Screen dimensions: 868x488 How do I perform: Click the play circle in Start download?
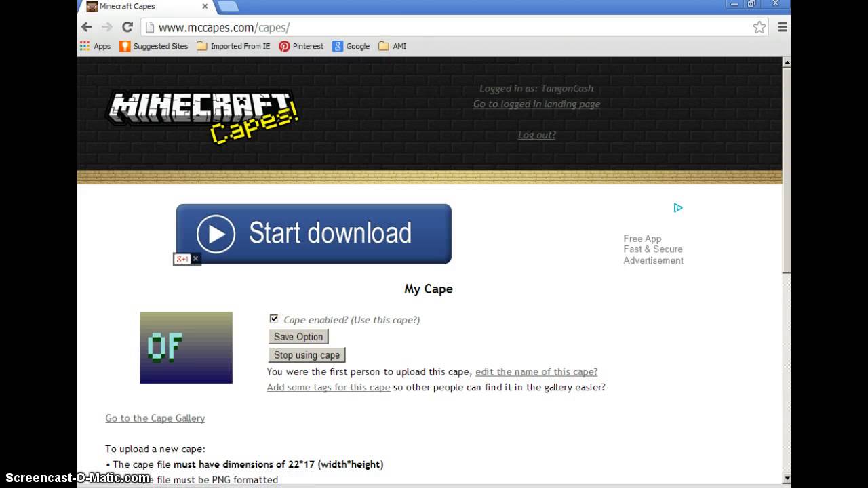(216, 234)
